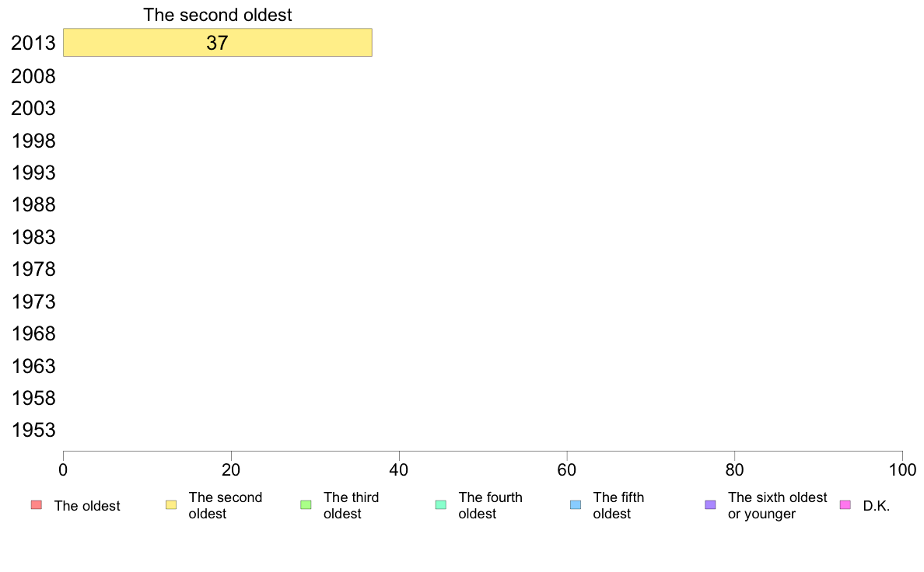Screen dimensions: 924x572
Task: Click the blue 'The fifth oldest' legend swatch
Action: tap(576, 505)
